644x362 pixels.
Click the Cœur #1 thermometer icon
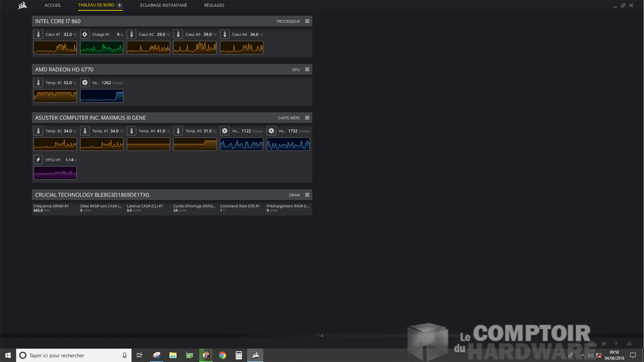pyautogui.click(x=38, y=35)
